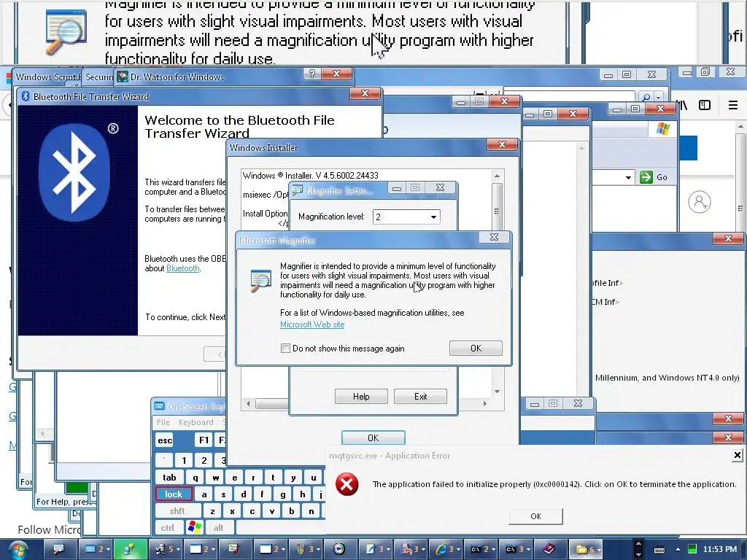Open Firefox library icon
Screen dimensions: 747x560
coord(683,105)
